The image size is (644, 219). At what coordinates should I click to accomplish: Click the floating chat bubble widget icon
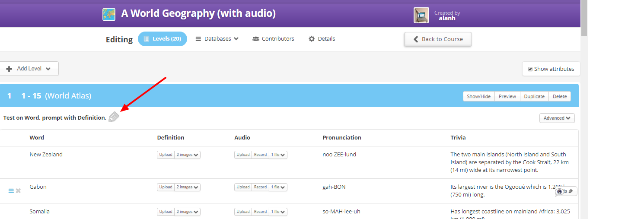pyautogui.click(x=560, y=191)
